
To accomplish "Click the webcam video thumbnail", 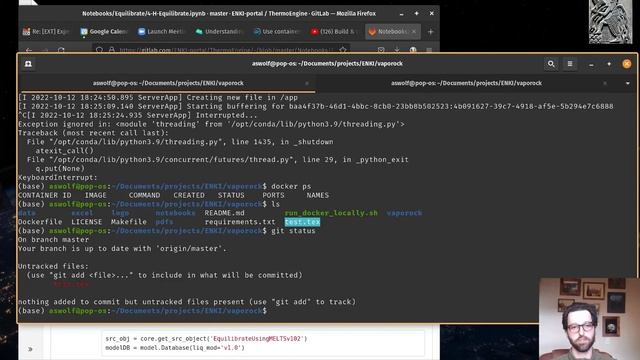I will [x=589, y=319].
